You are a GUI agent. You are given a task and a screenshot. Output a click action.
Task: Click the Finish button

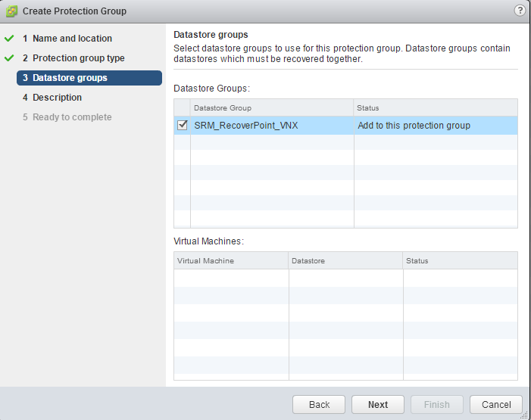point(436,405)
